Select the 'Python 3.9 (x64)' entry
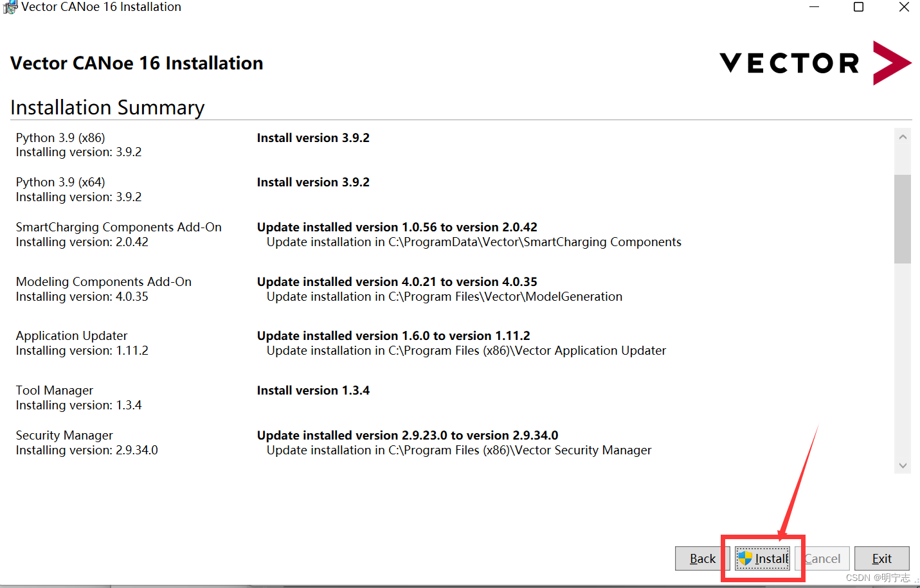Screen dimensions: 920x588 tap(60, 182)
